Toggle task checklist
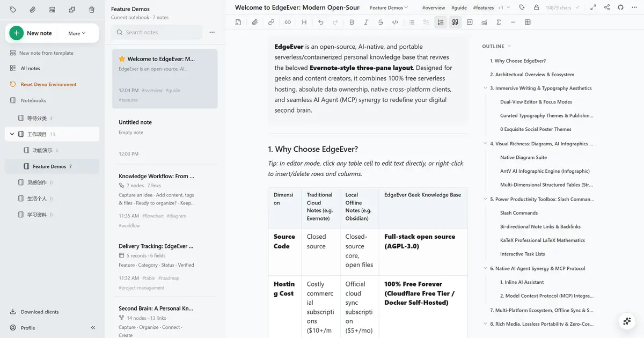This screenshot has height=338, width=644. (426, 22)
